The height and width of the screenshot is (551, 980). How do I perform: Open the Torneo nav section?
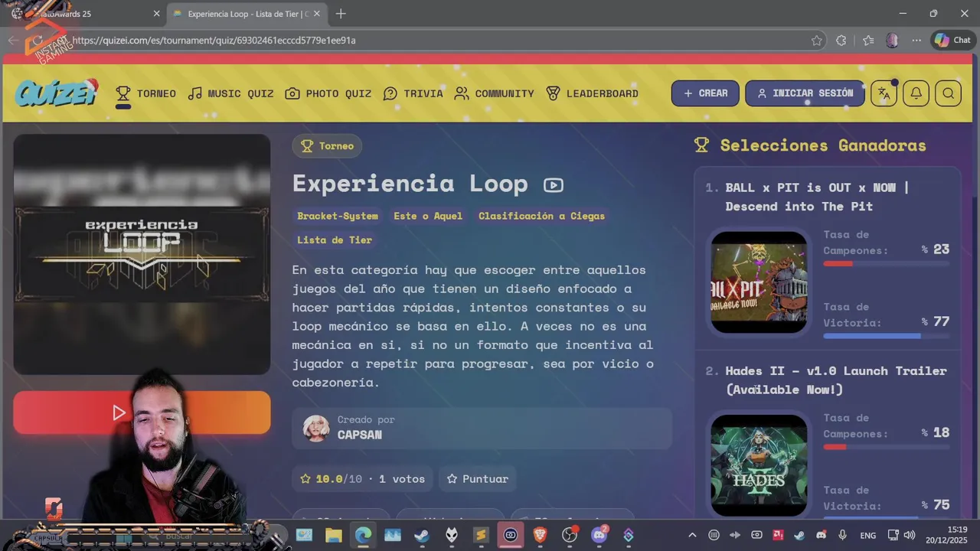tap(145, 93)
